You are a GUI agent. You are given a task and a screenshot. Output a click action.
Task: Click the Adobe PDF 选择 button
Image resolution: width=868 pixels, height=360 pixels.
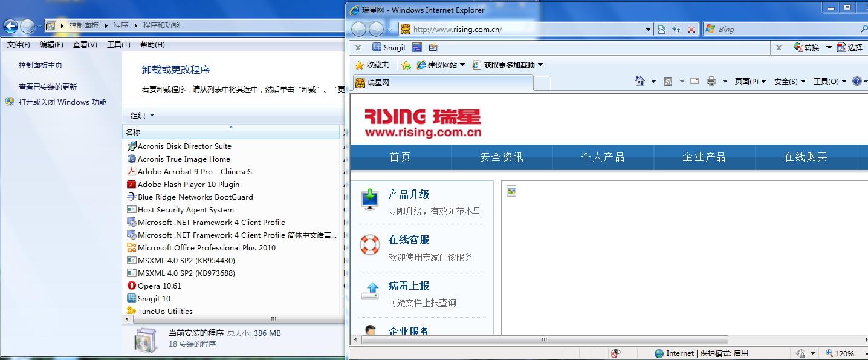pos(850,47)
